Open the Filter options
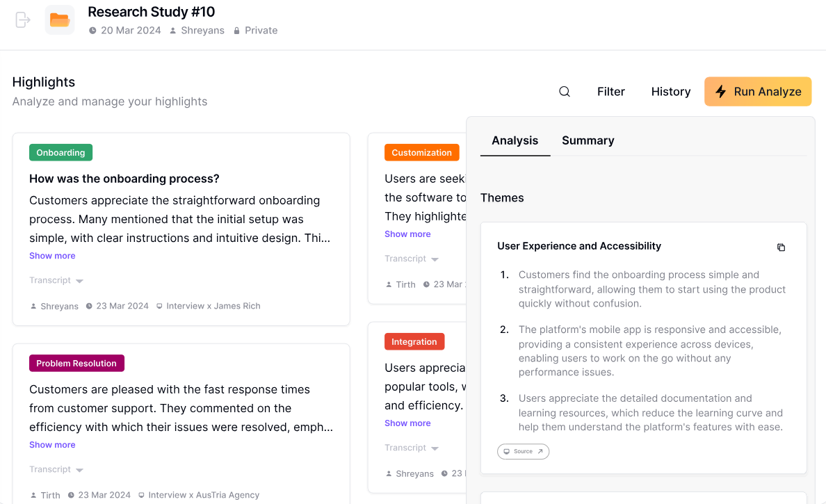Screen dimensions: 826x504 click(610, 92)
